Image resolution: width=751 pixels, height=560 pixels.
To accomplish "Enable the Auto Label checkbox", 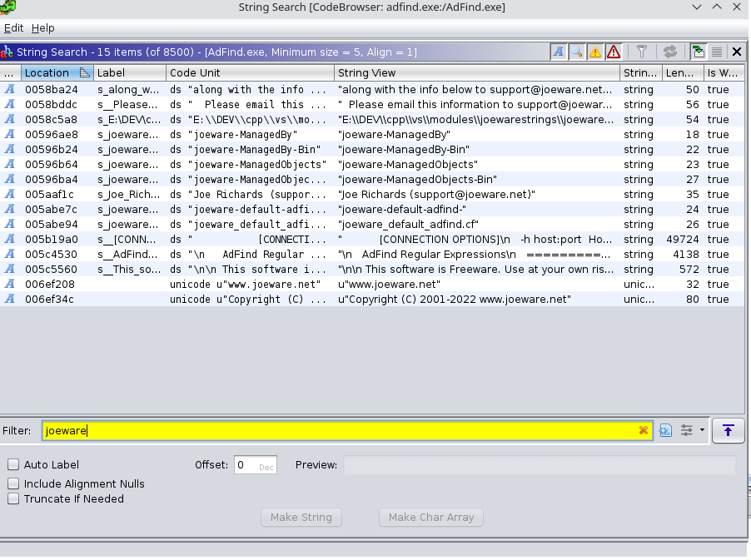I will point(14,465).
